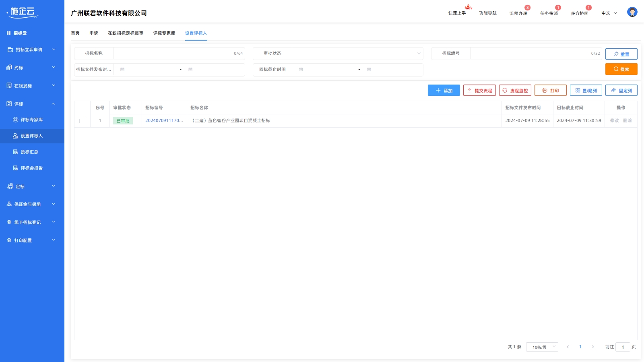The width and height of the screenshot is (644, 362).
Task: Click the 线下招标登记 layers icon
Action: coord(9,222)
